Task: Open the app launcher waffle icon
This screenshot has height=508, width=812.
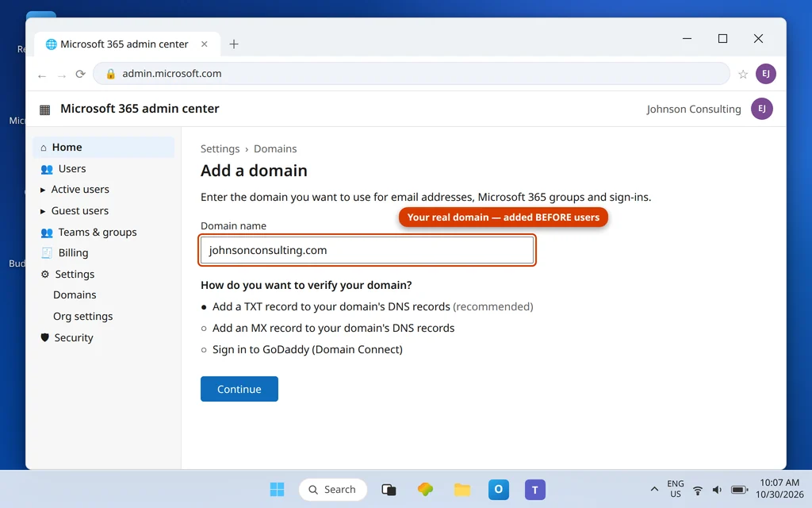Action: click(45, 110)
